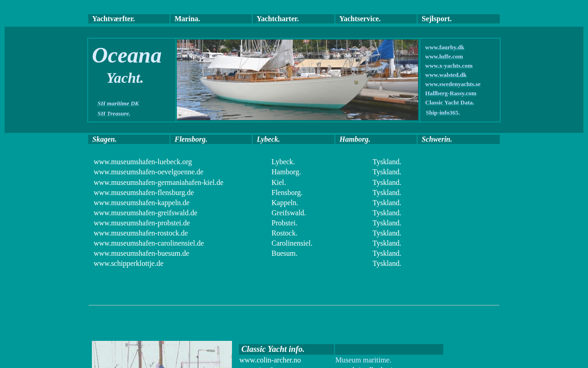588x368 pixels.
Task: Select the Schwerin tab
Action: click(x=436, y=139)
